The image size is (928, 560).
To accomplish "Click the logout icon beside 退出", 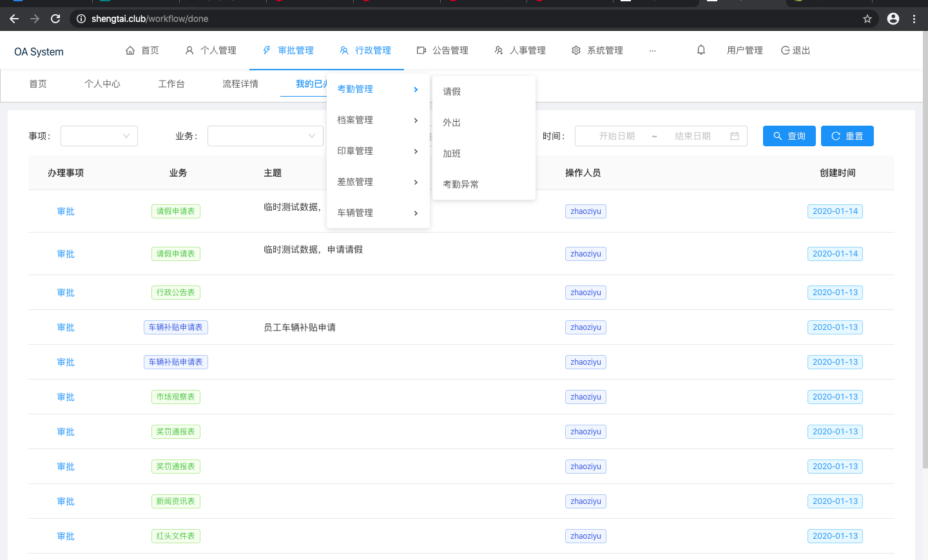I will click(x=784, y=50).
